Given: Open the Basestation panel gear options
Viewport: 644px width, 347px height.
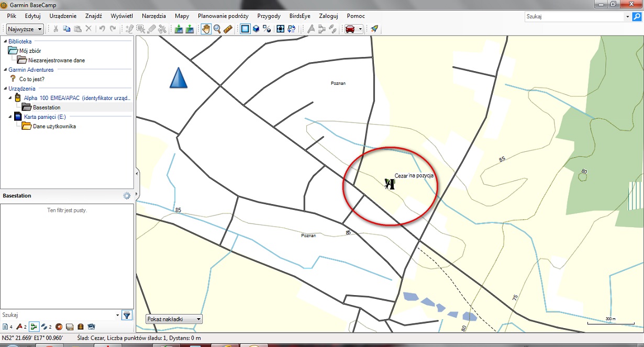Looking at the screenshot, I should [x=127, y=196].
